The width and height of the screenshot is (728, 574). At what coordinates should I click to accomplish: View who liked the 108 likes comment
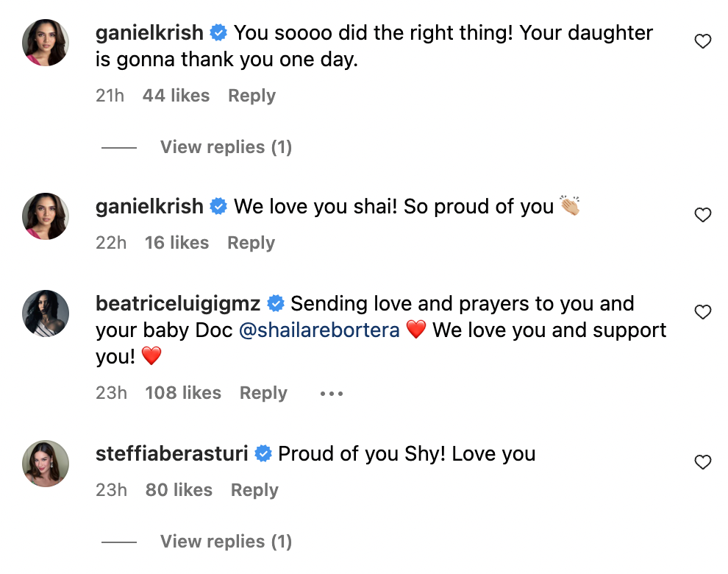(x=183, y=393)
